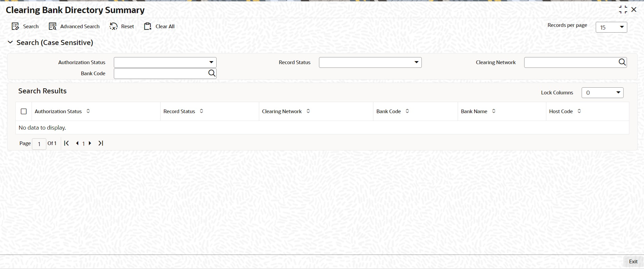Screen dimensions: 644x269
Task: Click the Exit button
Action: coord(633,262)
